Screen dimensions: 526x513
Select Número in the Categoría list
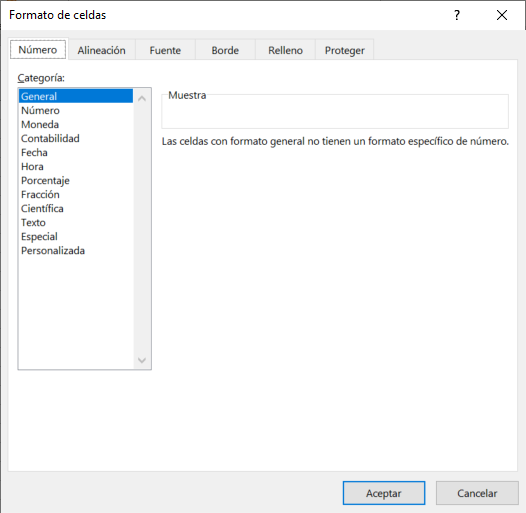point(76,110)
